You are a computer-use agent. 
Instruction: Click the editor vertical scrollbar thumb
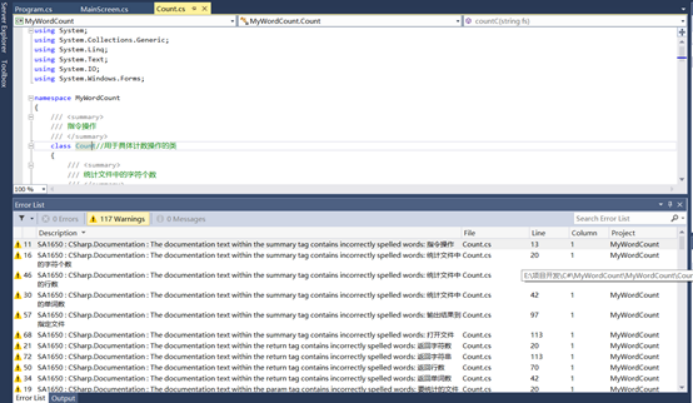(x=682, y=50)
